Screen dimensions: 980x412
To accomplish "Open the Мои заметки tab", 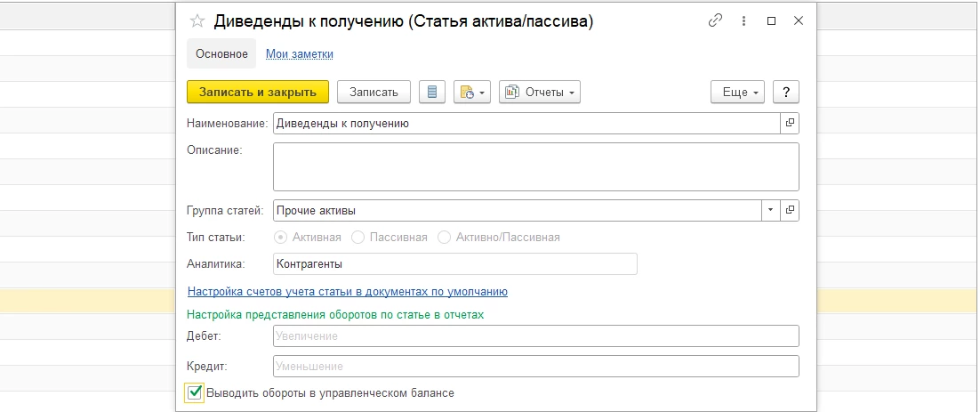I will pyautogui.click(x=300, y=53).
